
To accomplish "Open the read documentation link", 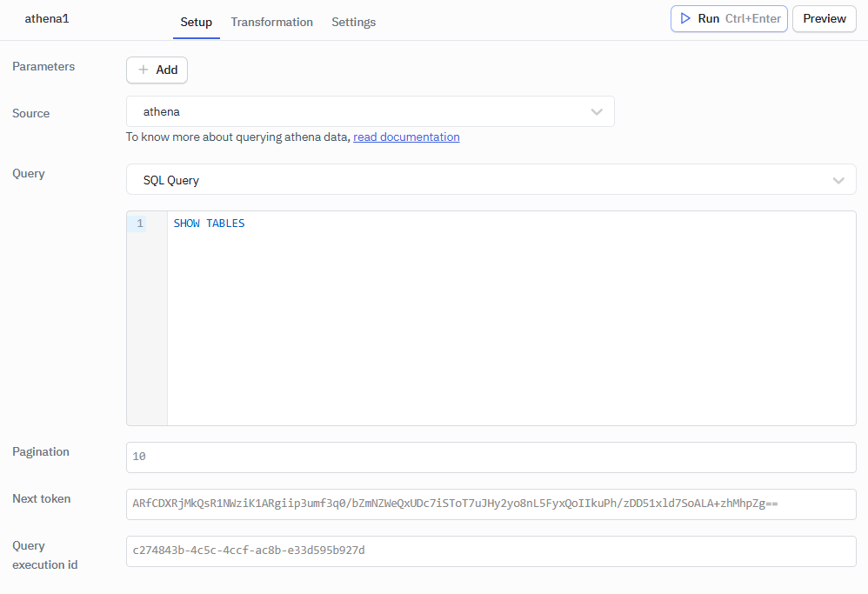I will 406,137.
